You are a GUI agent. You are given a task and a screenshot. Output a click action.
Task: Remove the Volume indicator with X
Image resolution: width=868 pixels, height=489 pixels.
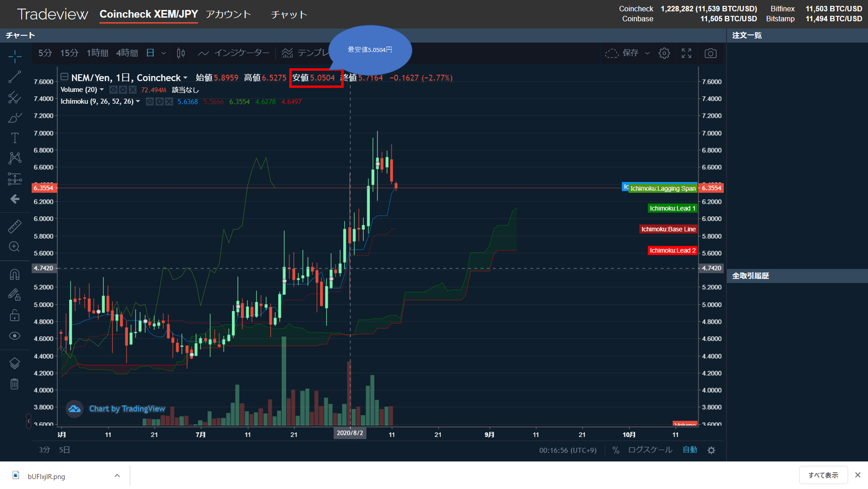132,90
